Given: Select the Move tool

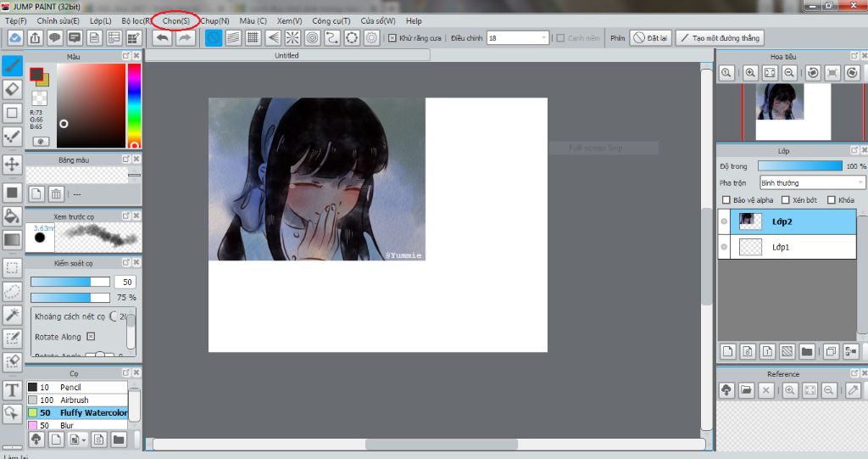Looking at the screenshot, I should click(12, 164).
